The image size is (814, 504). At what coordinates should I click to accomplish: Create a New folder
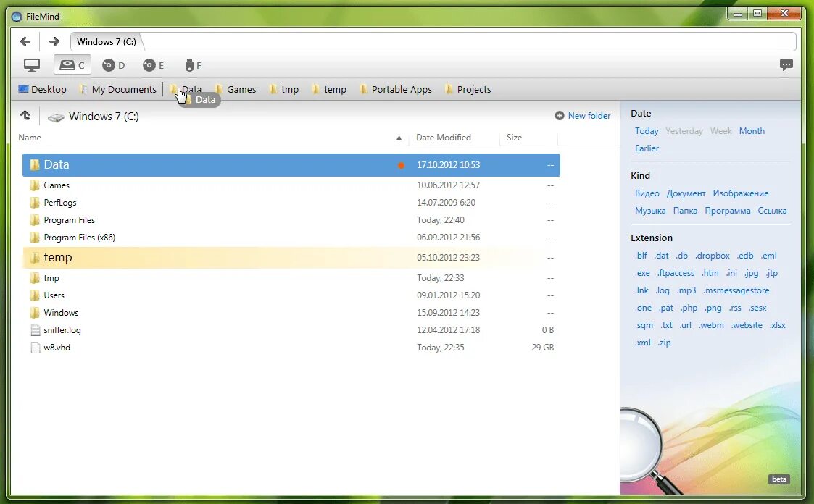(589, 116)
